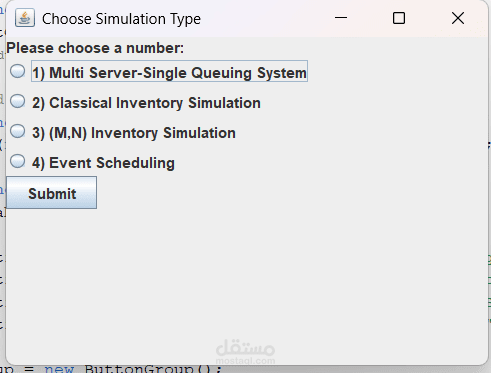The image size is (491, 373).
Task: Minimize the Choose Simulation Type window
Action: pyautogui.click(x=341, y=18)
